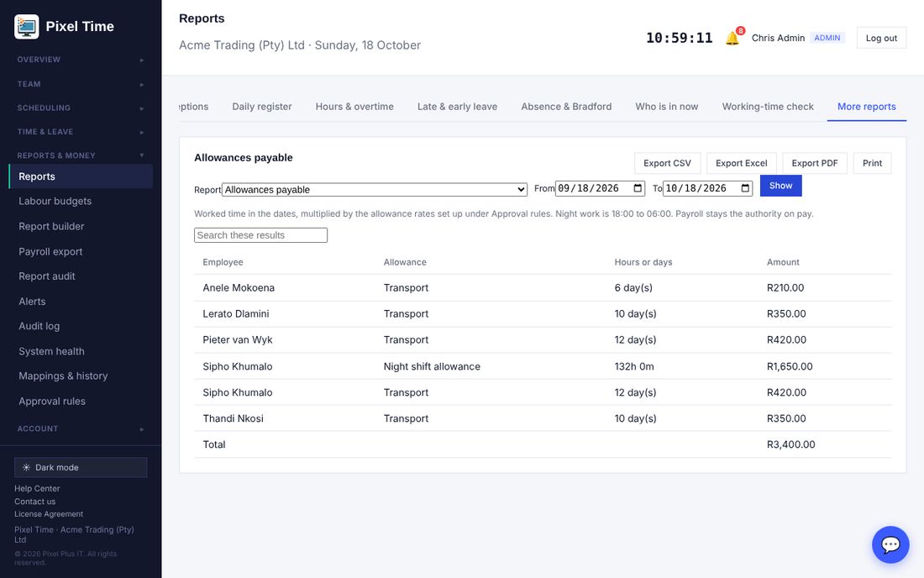Open the Working-time check tab
This screenshot has width=924, height=578.
768,107
